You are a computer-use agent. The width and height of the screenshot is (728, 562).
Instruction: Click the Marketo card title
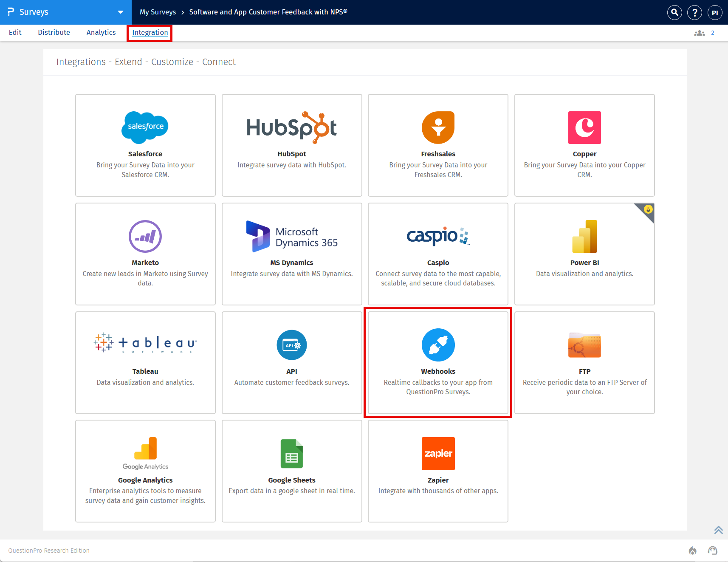click(145, 263)
